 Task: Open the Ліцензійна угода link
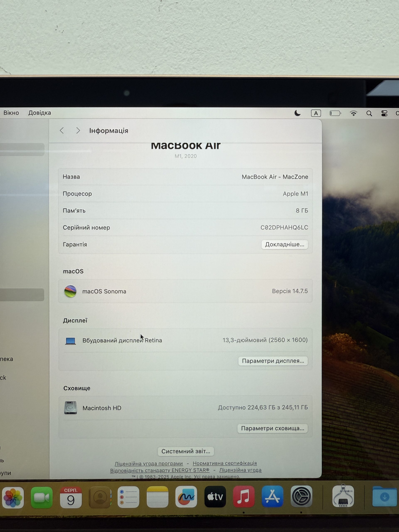pos(240,470)
